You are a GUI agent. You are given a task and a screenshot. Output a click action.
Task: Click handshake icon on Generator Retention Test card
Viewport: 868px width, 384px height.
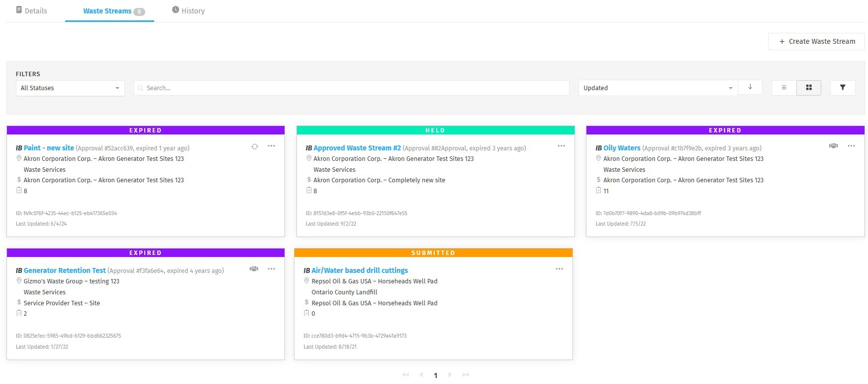click(x=254, y=269)
